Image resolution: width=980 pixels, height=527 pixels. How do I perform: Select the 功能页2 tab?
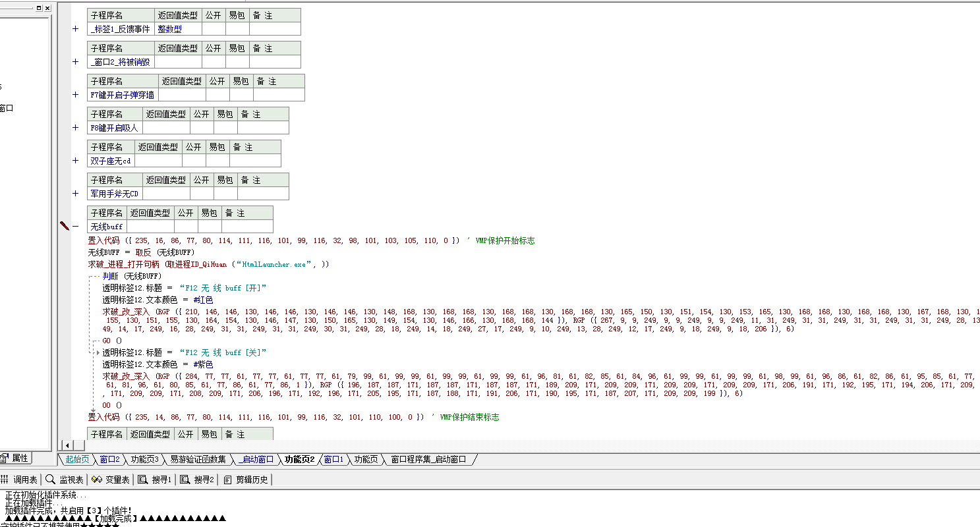[x=299, y=459]
